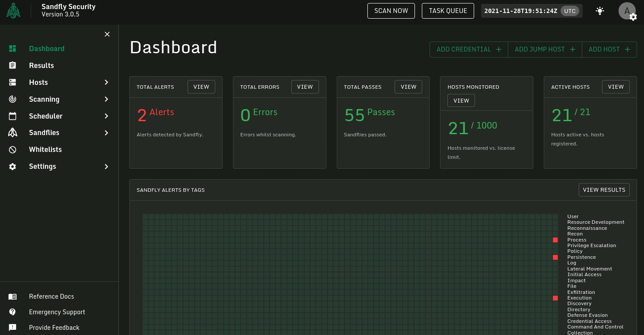Click the '21 / 1000' hosts monitored value
The image size is (644, 335).
coord(472,128)
